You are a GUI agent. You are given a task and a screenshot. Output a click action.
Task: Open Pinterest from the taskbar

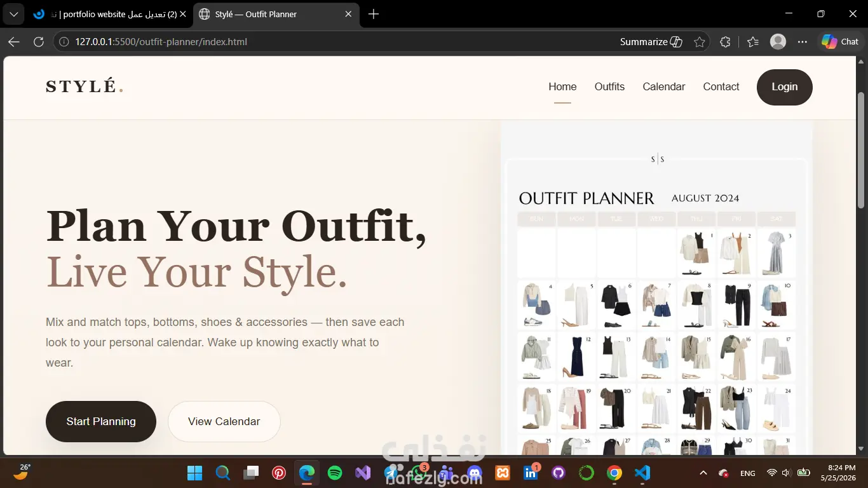tap(279, 473)
